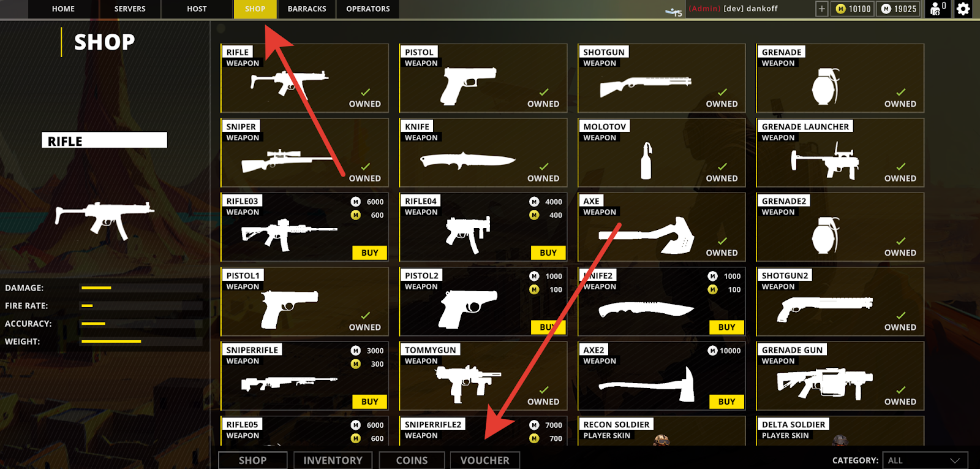Screen dimensions: 980x469
Task: Click the plus icon to add coins
Action: point(822,9)
